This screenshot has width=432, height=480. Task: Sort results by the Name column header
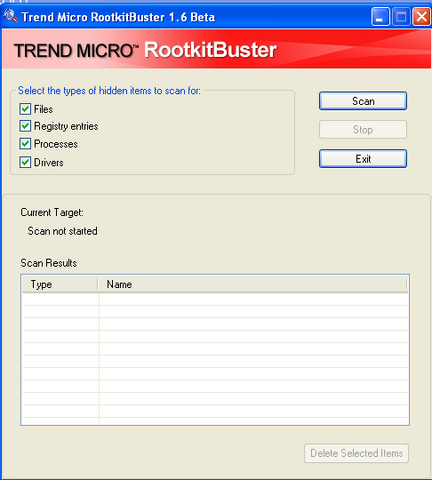point(253,284)
